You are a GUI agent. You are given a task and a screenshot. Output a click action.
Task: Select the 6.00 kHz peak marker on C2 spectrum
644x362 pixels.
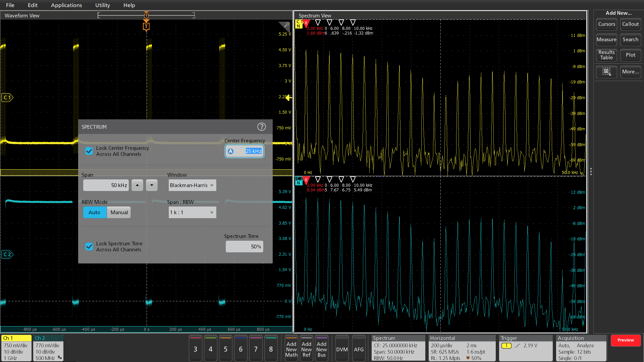[x=329, y=179]
